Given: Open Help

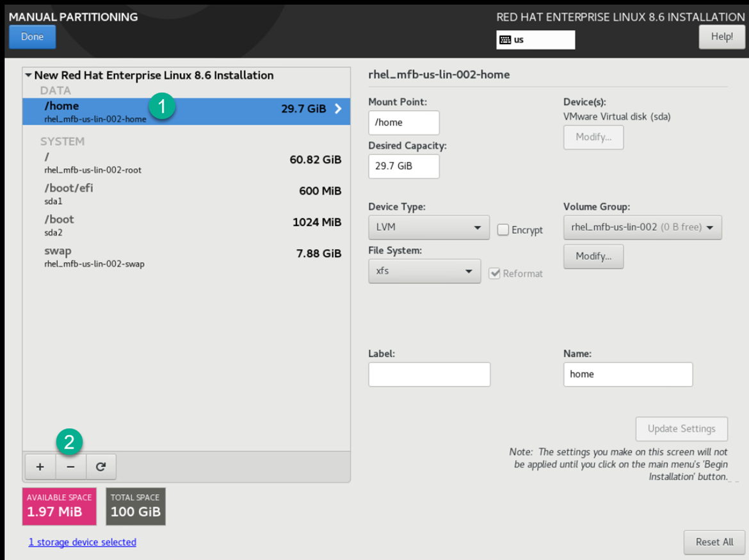Looking at the screenshot, I should pos(721,36).
